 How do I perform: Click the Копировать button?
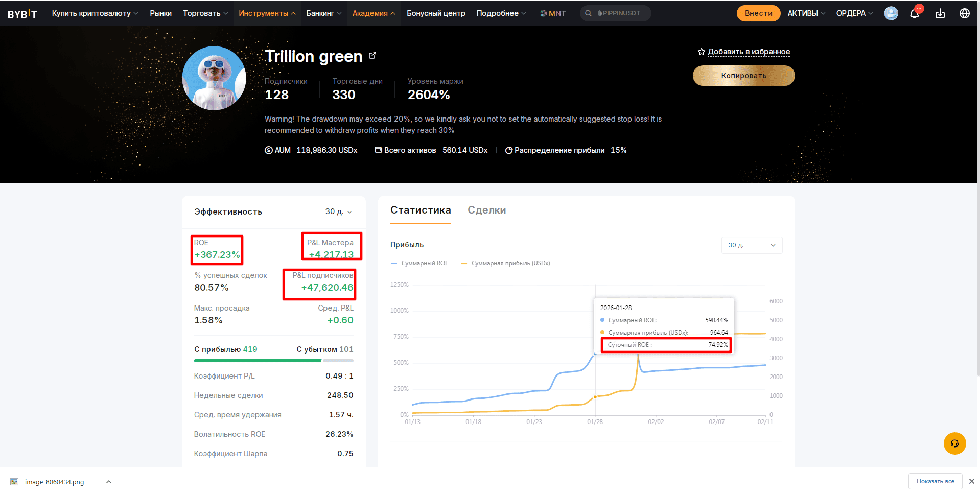pos(743,76)
